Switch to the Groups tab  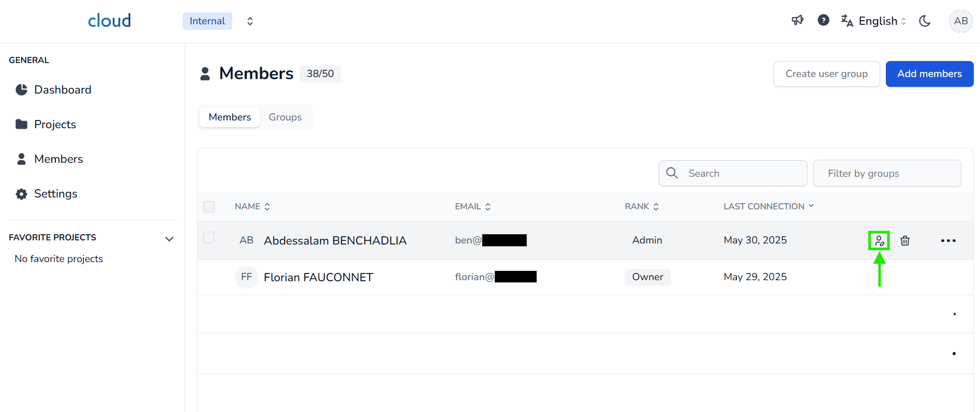pyautogui.click(x=285, y=117)
